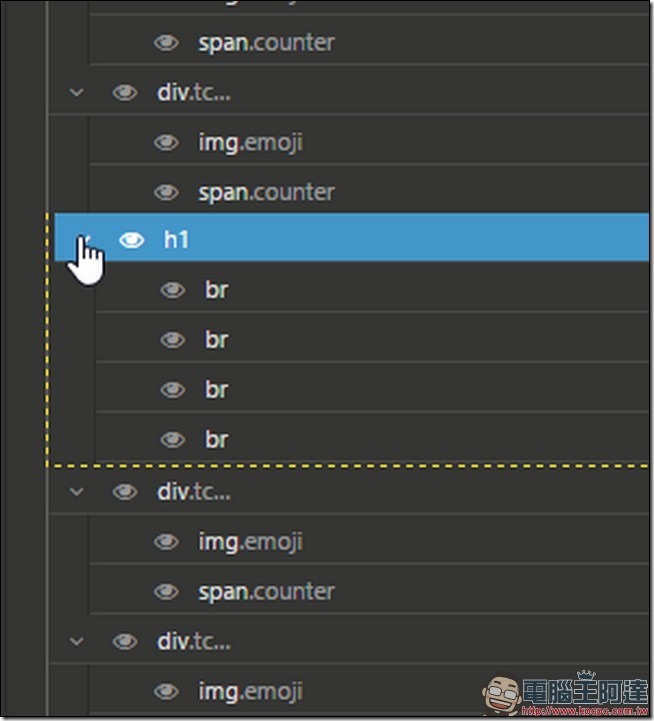
Task: Toggle eye icon of third br under h1
Action: (x=173, y=390)
